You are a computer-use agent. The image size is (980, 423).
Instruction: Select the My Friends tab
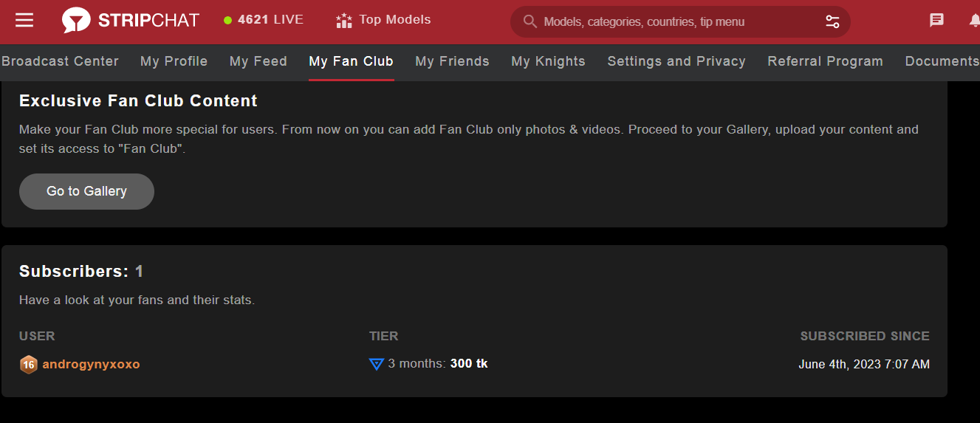452,61
